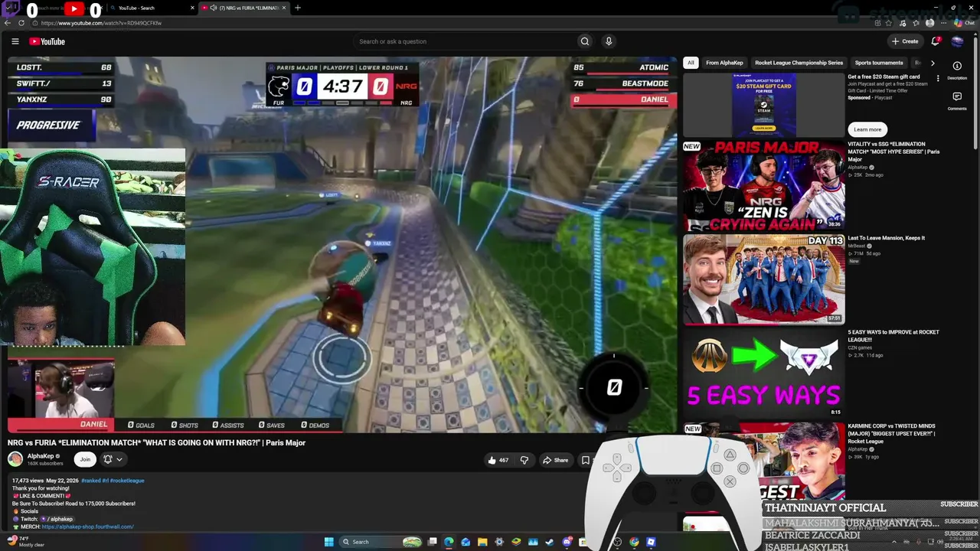Launch Microsoft Edge from the taskbar
Image resolution: width=980 pixels, height=551 pixels.
point(449,542)
